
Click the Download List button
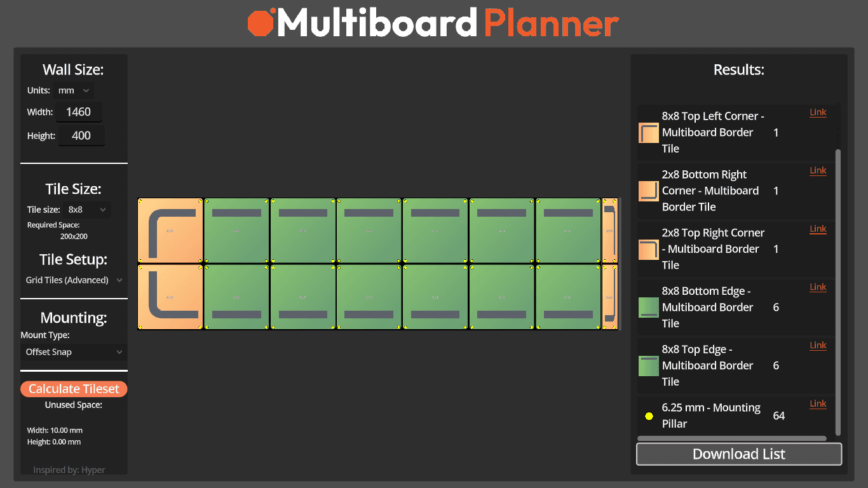point(739,454)
